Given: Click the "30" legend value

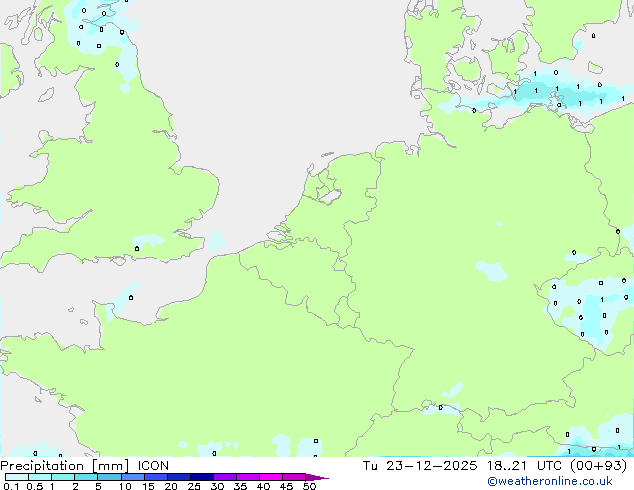Looking at the screenshot, I should 217,486.
